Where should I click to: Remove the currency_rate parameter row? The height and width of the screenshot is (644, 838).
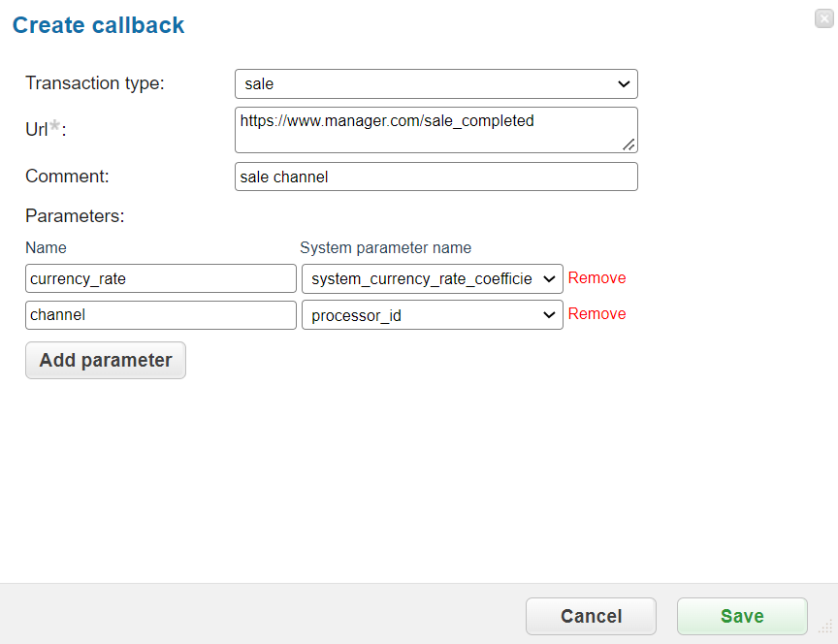pos(596,278)
